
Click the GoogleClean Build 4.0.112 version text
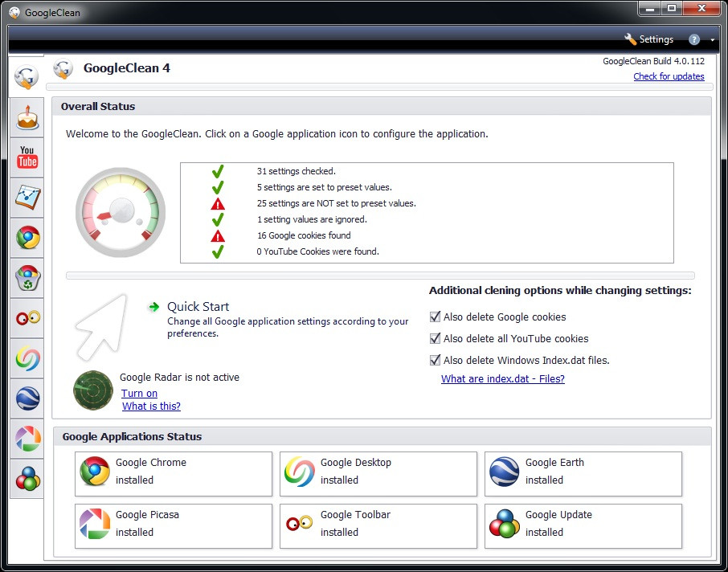(654, 61)
